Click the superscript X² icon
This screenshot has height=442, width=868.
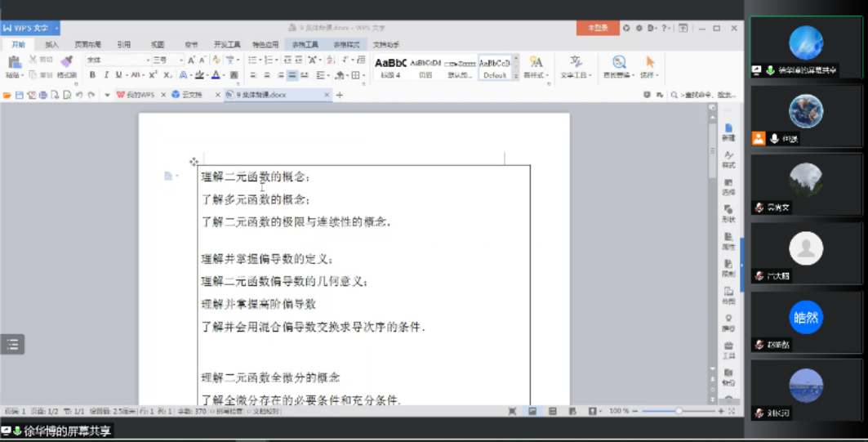(153, 75)
